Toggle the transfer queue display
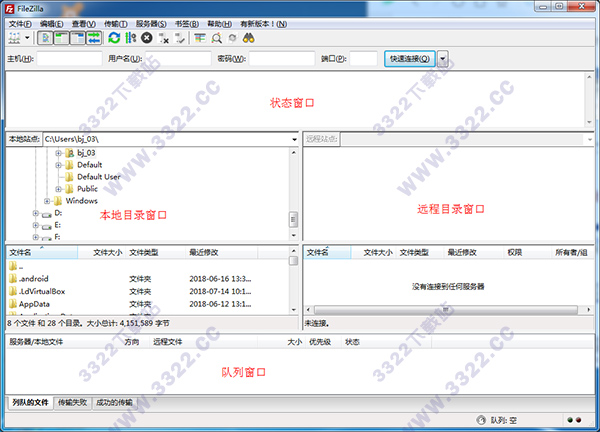This screenshot has width=600, height=432. (x=94, y=38)
